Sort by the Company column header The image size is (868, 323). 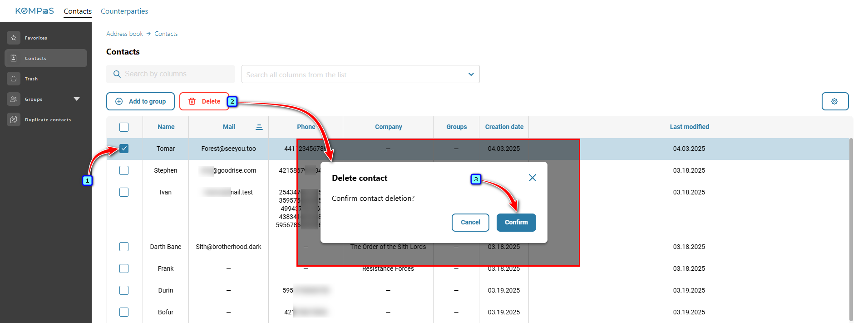point(388,127)
